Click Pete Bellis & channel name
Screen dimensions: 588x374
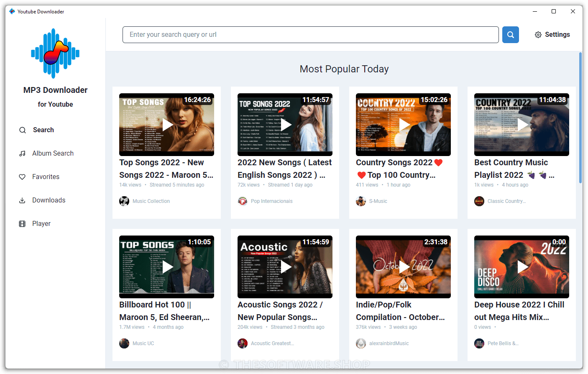(x=503, y=343)
